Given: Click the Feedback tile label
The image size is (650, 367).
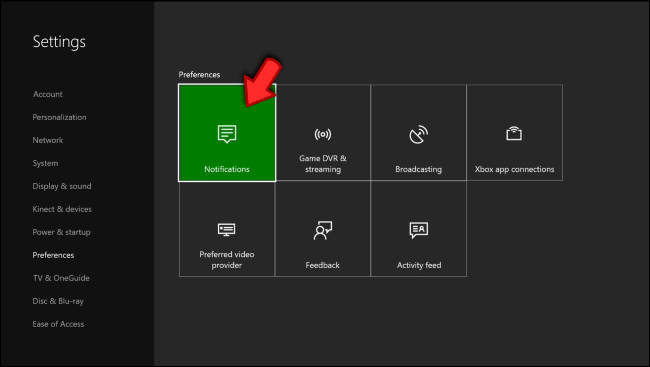Looking at the screenshot, I should (323, 265).
